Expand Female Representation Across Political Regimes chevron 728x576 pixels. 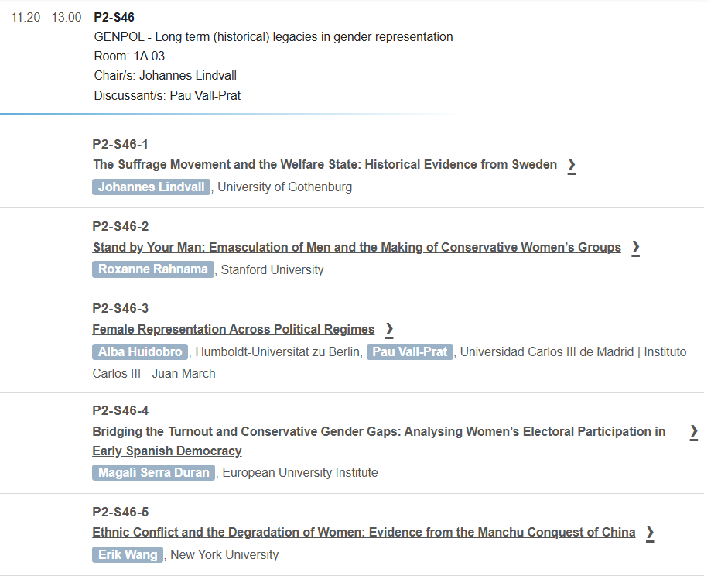point(389,330)
